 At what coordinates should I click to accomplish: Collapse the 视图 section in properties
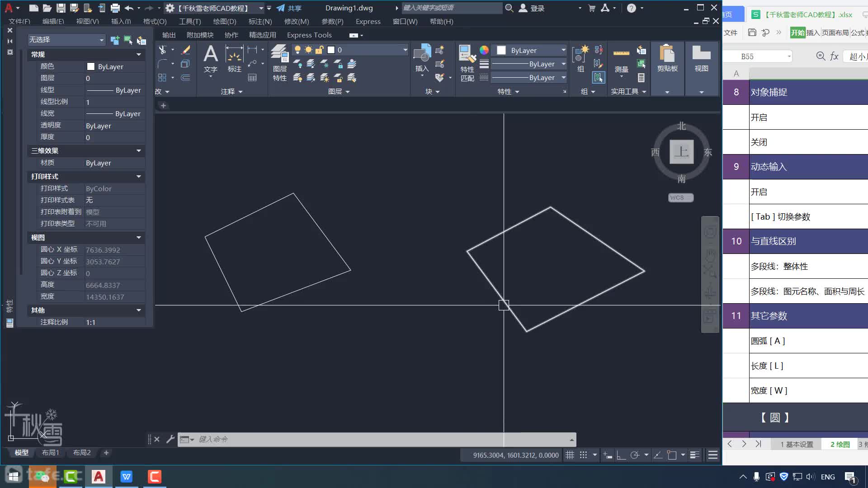click(138, 238)
